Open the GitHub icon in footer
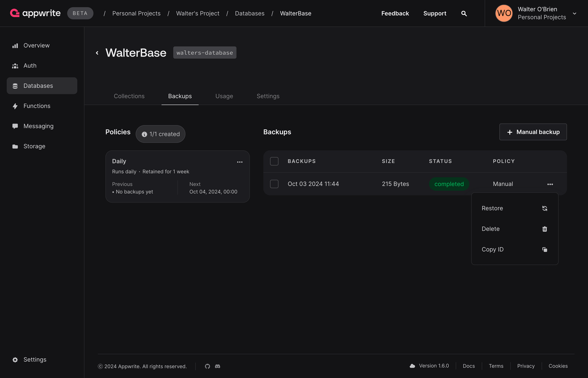Screen dimensions: 588x378 click(x=208, y=366)
